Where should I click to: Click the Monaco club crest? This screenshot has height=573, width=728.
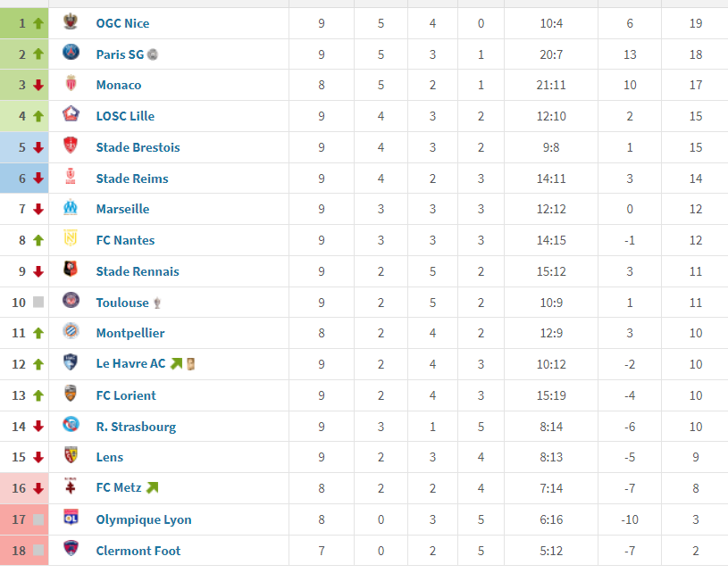pos(71,85)
